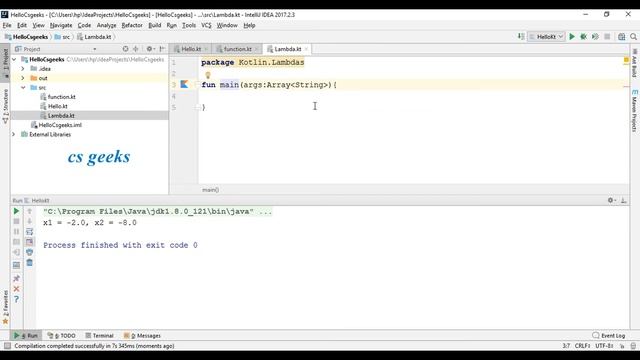This screenshot has width=640, height=360.
Task: Start debugging with the bug icon
Action: [584, 37]
